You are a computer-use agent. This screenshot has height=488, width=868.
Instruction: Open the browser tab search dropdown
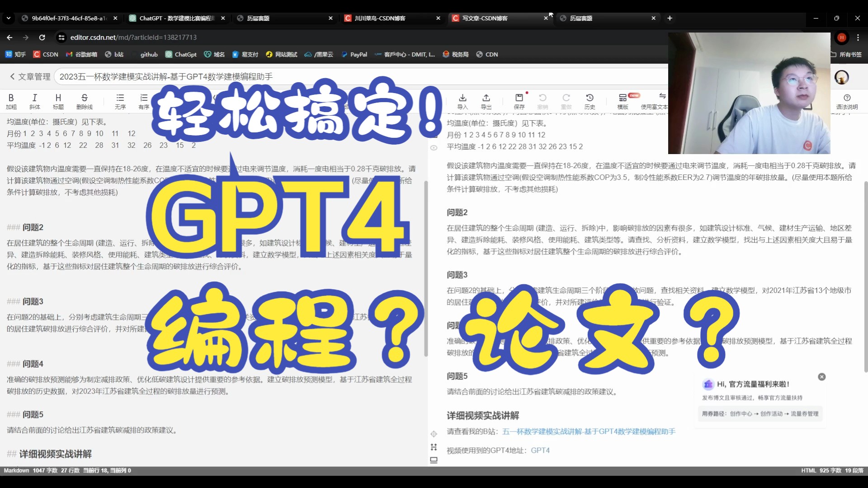click(x=8, y=18)
